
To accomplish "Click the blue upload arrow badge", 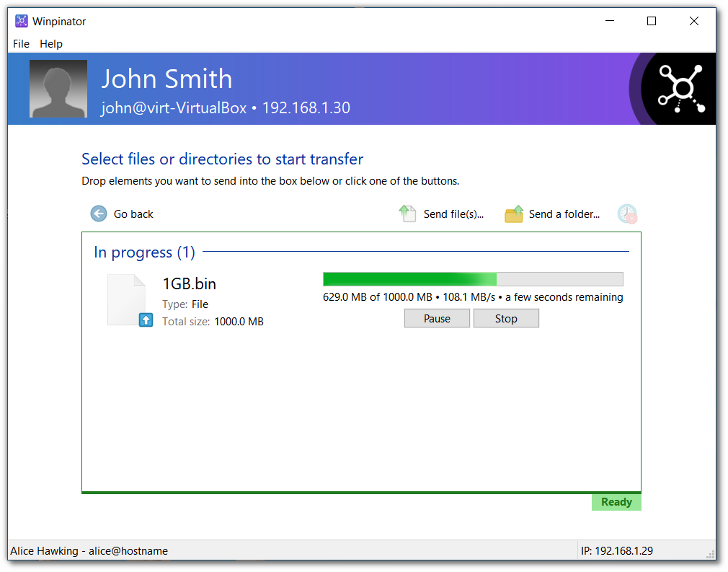I will [146, 320].
